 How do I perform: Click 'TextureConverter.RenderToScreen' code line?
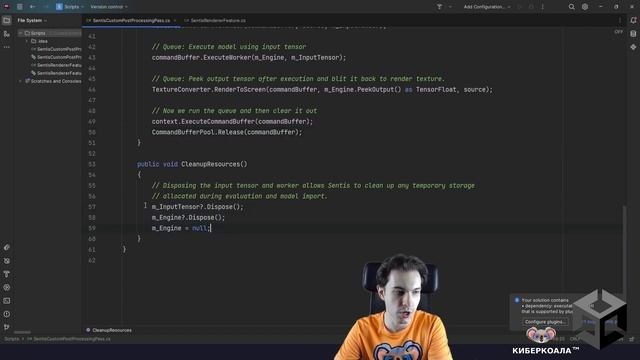coord(322,89)
